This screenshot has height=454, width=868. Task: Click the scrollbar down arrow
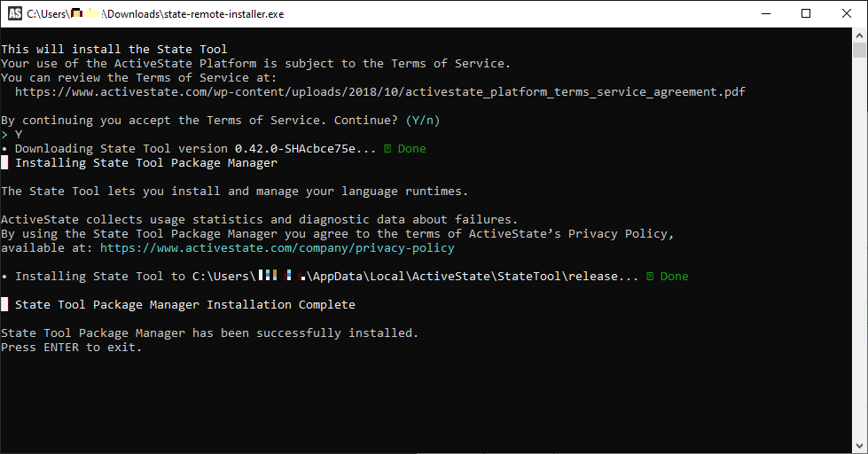pyautogui.click(x=859, y=446)
